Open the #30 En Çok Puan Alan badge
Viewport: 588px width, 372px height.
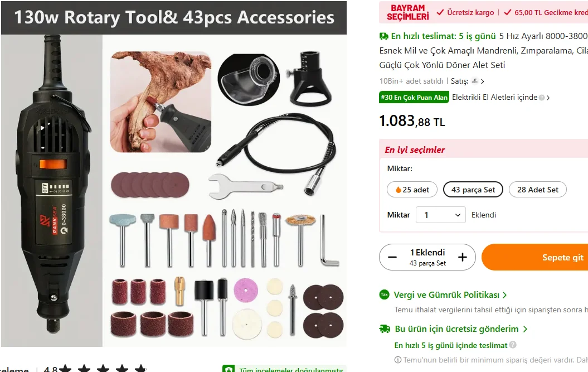point(414,97)
